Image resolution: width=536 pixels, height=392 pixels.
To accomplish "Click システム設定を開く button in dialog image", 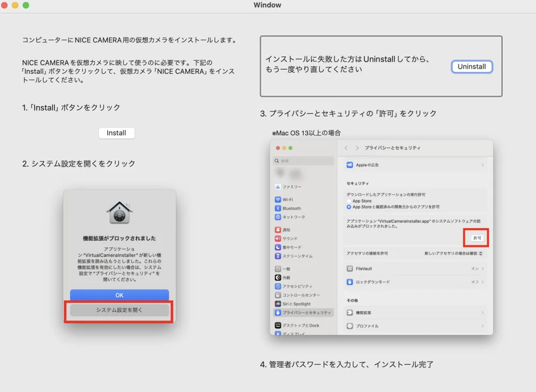I will (x=120, y=310).
